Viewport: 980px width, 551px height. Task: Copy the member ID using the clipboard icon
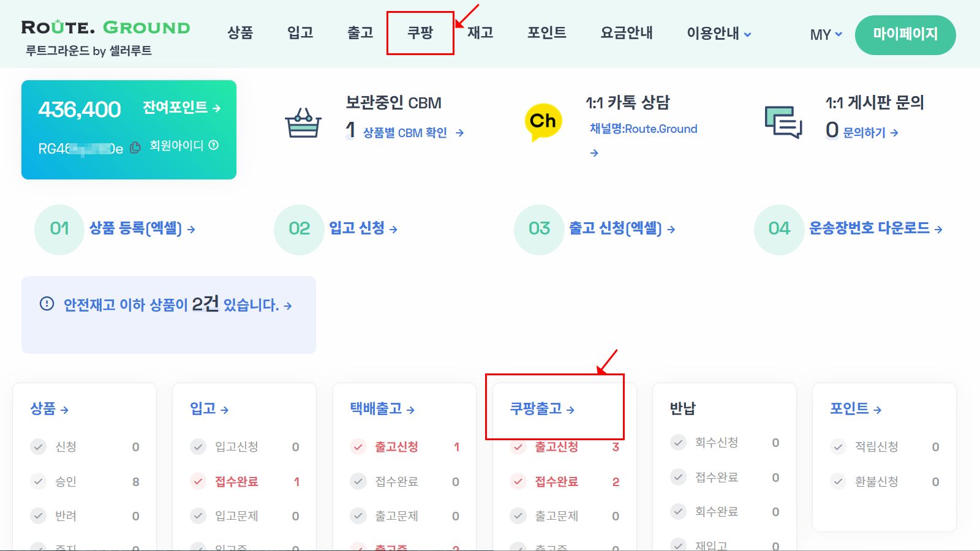pyautogui.click(x=136, y=147)
